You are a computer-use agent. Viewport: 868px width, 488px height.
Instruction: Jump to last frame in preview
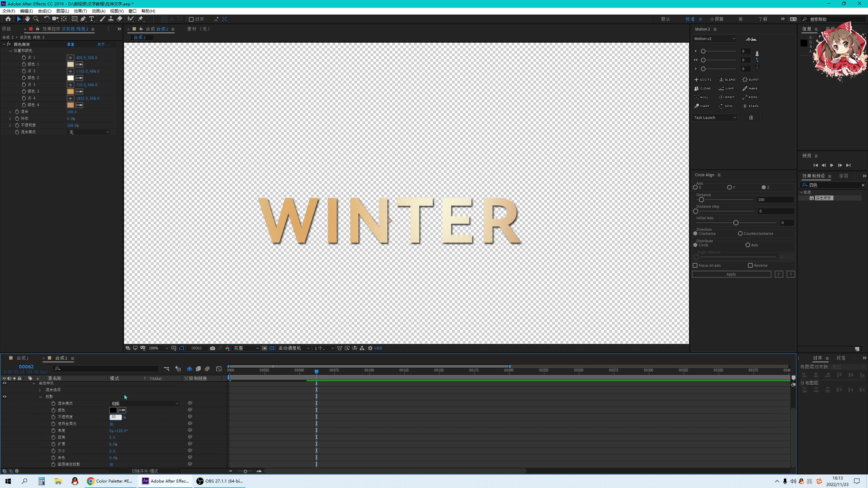click(x=848, y=165)
